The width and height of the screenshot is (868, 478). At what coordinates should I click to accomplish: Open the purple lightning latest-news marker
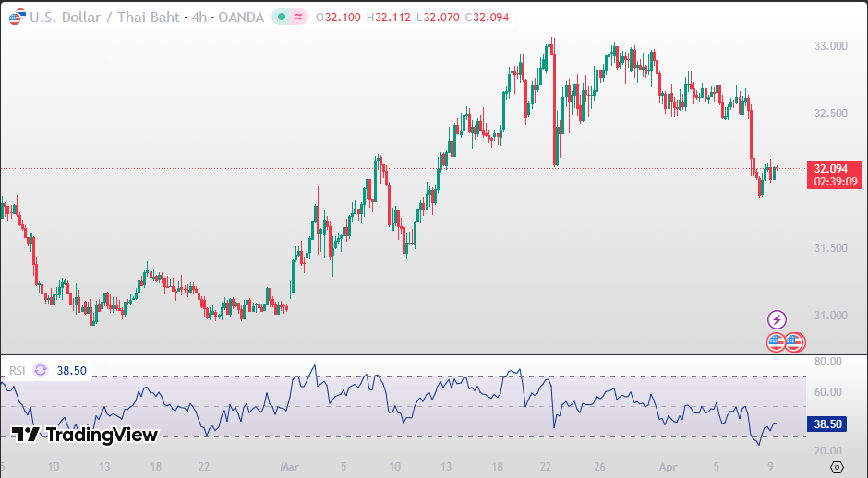[x=778, y=319]
